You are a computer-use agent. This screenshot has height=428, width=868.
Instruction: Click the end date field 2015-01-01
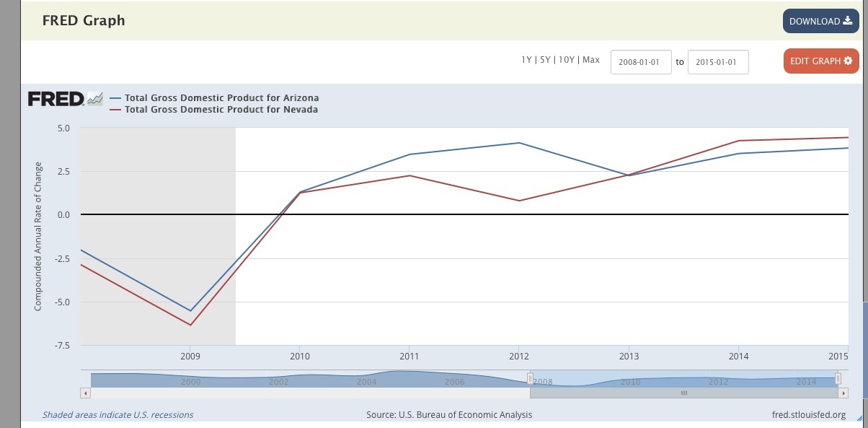pyautogui.click(x=718, y=62)
